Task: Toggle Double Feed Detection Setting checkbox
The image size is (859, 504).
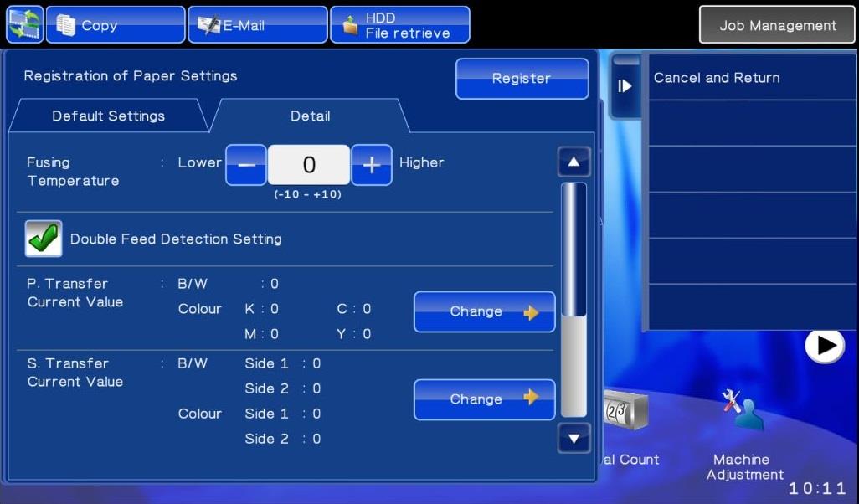Action: click(44, 239)
